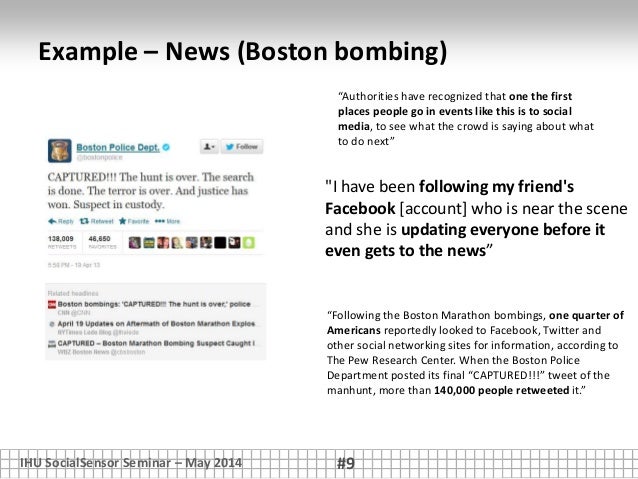Click the quote 'I have been following my friend's Facebook'
This screenshot has width=638, height=479.
pos(476,218)
